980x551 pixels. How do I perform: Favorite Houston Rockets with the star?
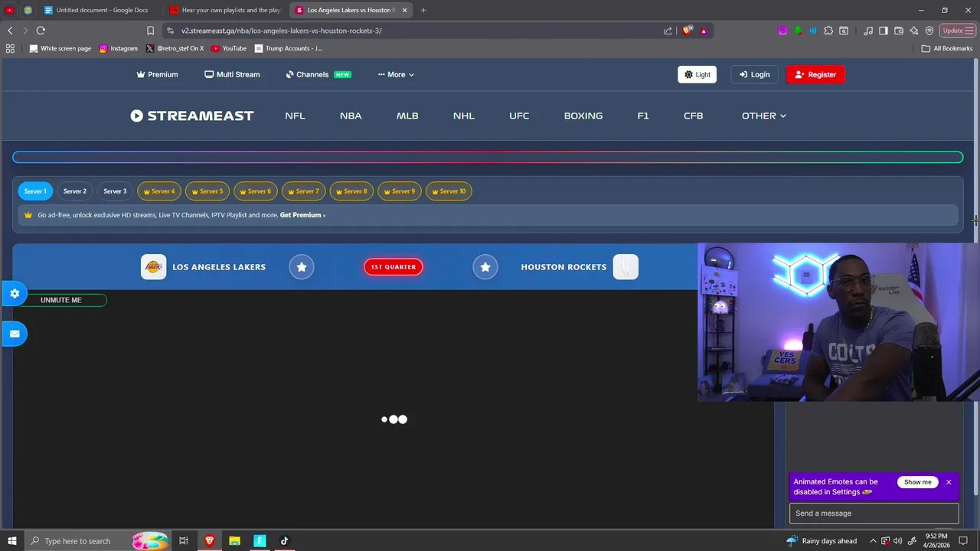coord(485,267)
